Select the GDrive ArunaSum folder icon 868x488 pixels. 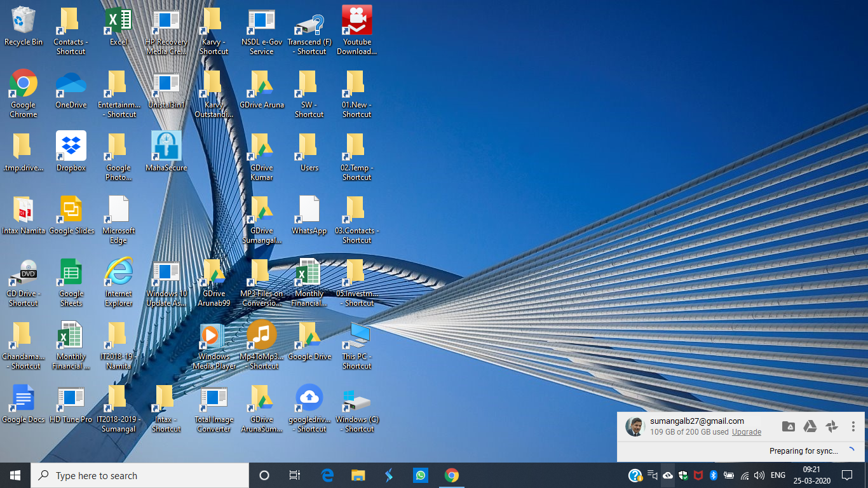[262, 408]
